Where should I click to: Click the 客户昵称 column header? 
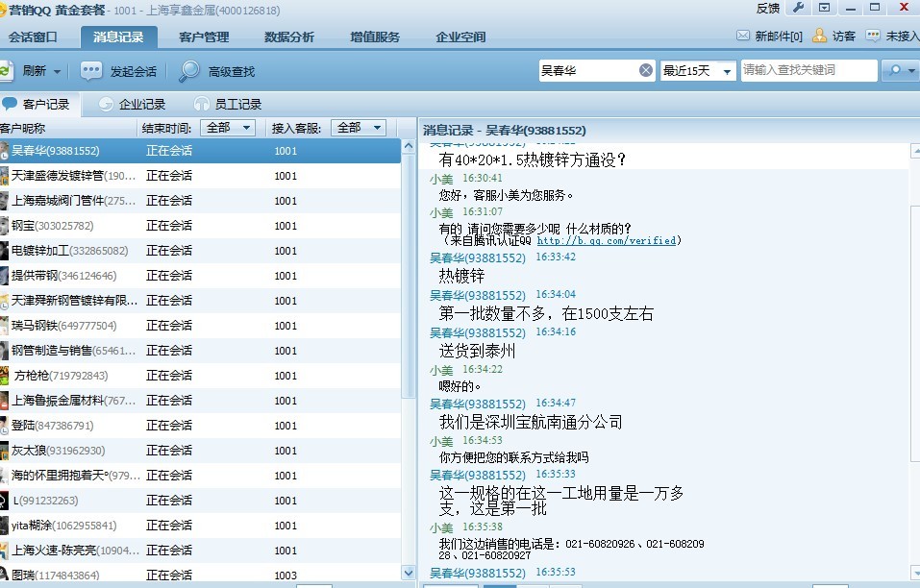pyautogui.click(x=23, y=128)
